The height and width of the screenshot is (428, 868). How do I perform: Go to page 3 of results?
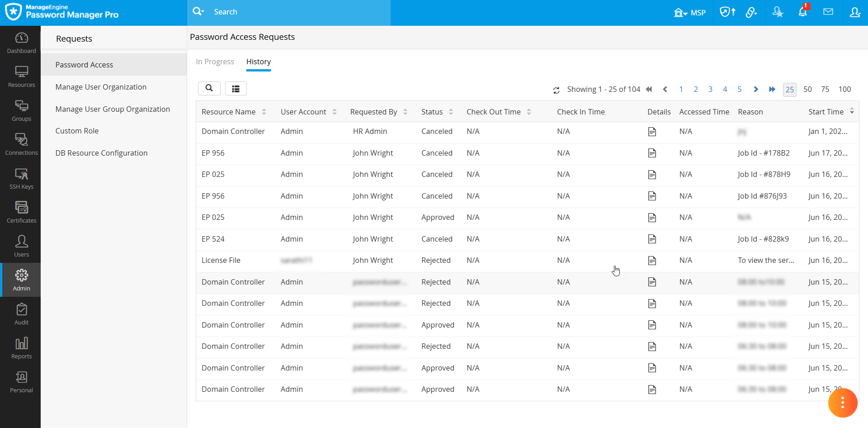(x=710, y=89)
